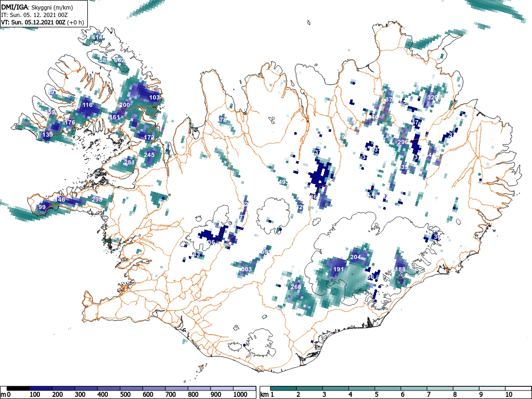The height and width of the screenshot is (399, 532).
Task: Click the visibility value 281 on map
Action: click(x=129, y=162)
